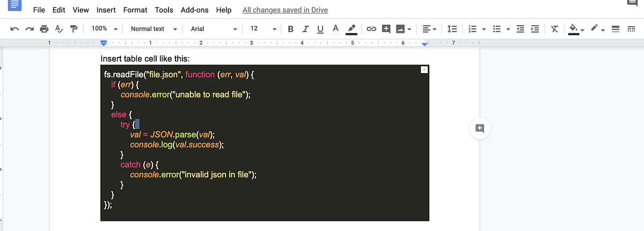Select the Paint format roller
The image size is (644, 231).
click(x=74, y=29)
